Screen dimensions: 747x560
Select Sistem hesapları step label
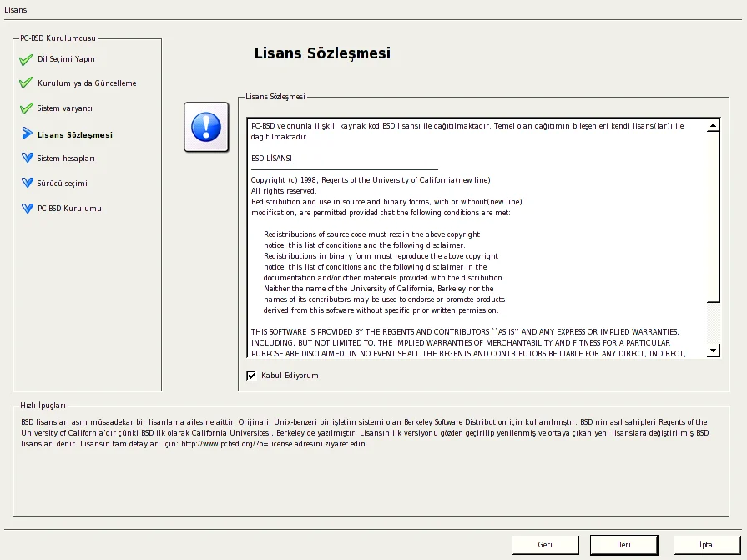click(x=66, y=158)
